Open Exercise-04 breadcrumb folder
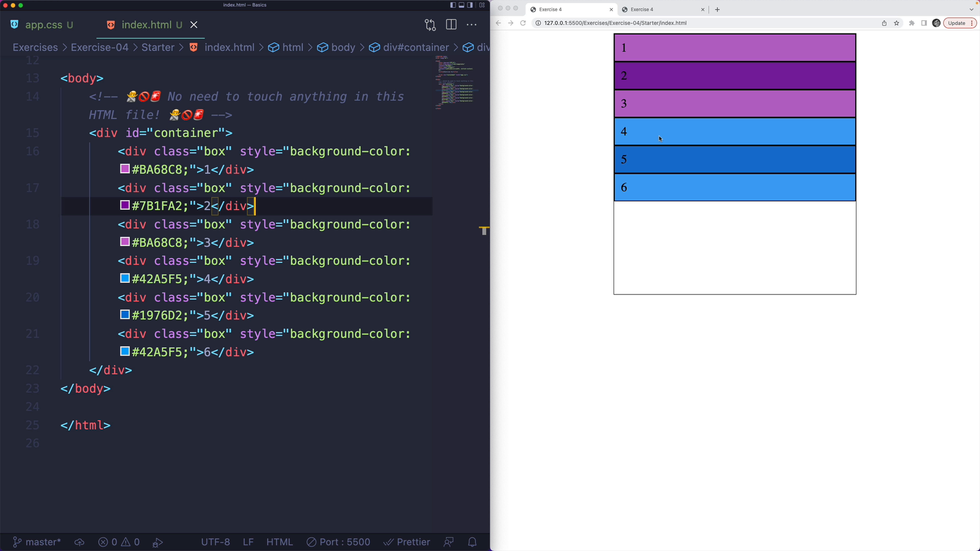Screen dimensions: 980x551 (x=100, y=47)
